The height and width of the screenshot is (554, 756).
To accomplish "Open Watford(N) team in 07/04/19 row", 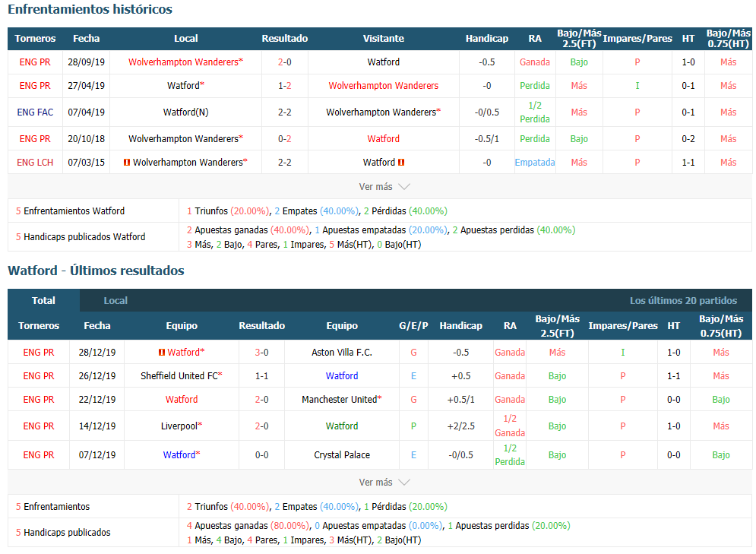I will pos(185,112).
